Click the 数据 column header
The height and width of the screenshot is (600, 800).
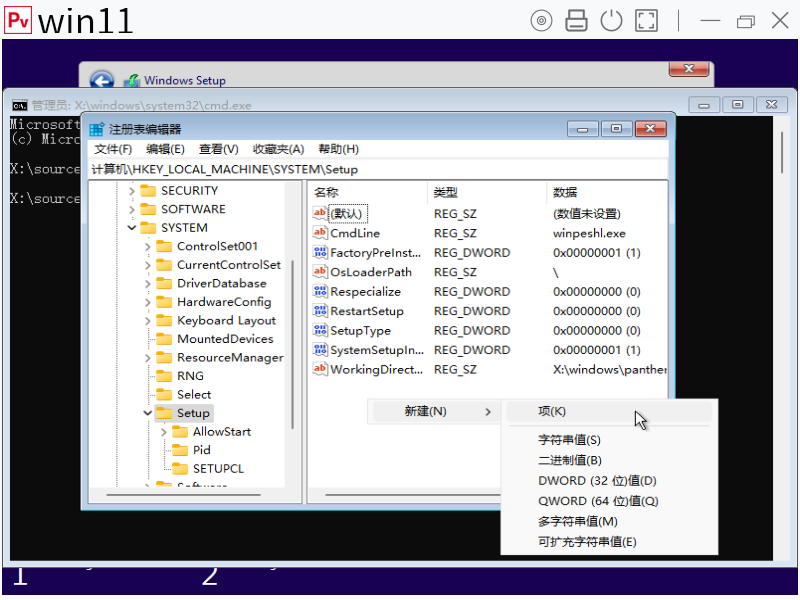tap(607, 192)
